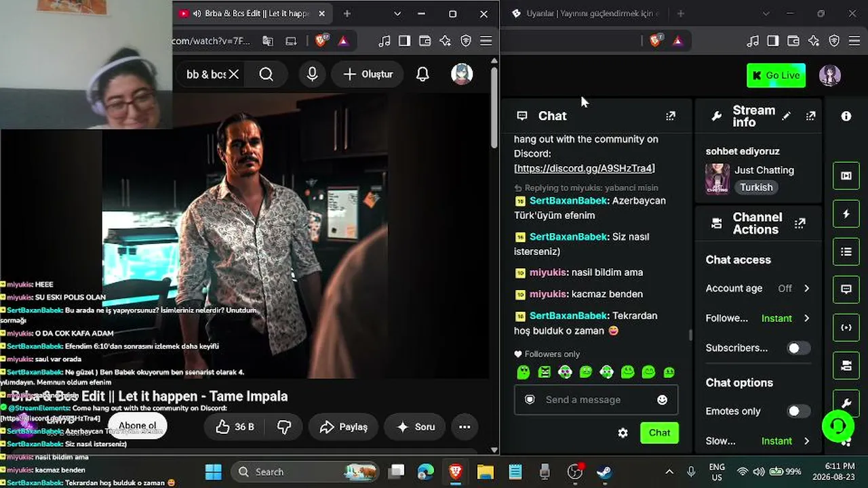868x488 pixels.
Task: Clear the 'bb & bcs' search text
Action: click(234, 75)
